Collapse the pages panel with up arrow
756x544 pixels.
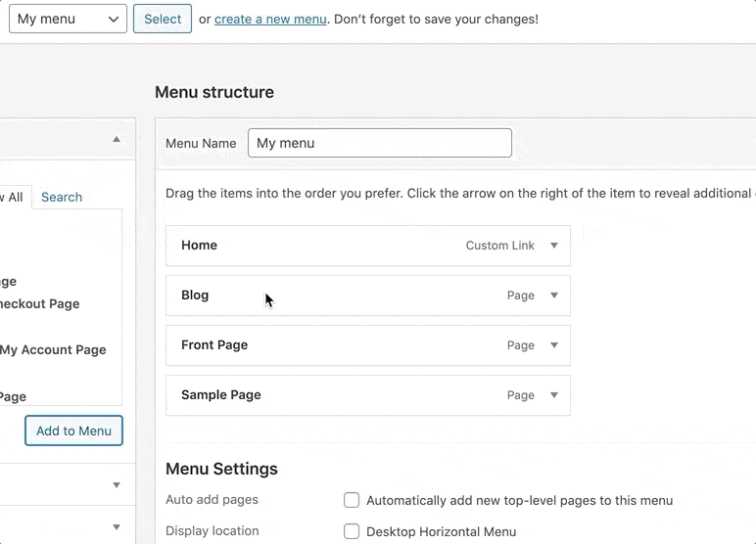pos(117,139)
